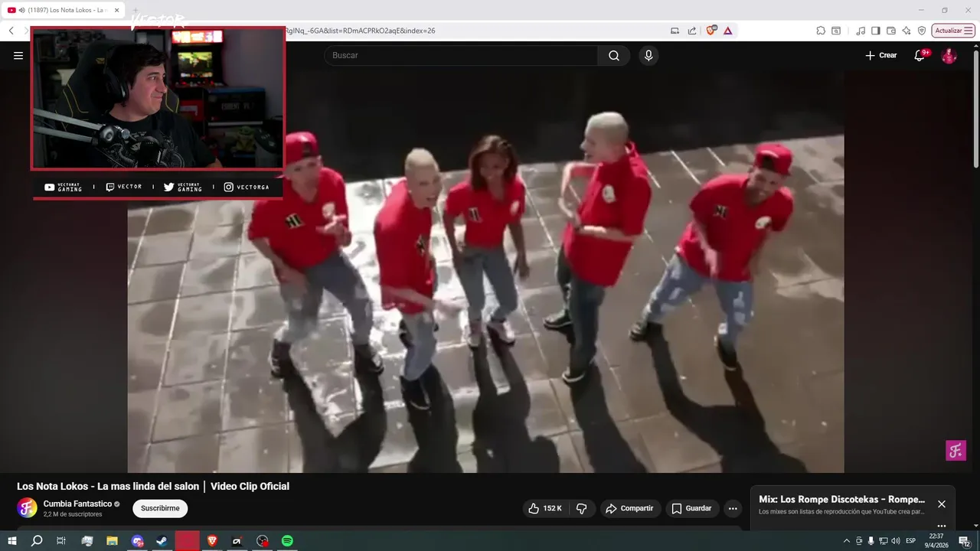Close the Mix playlist panel

pos(942,504)
